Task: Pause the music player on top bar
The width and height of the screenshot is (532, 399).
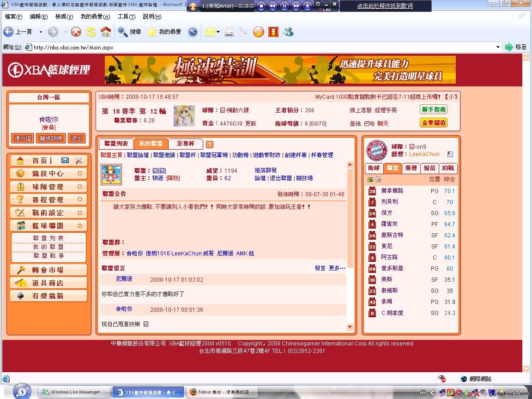Action: tap(284, 6)
